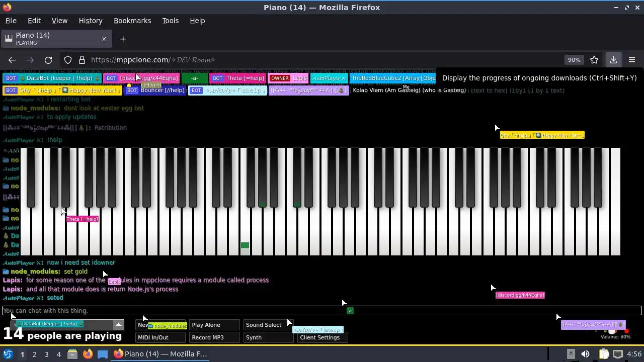Click Record MP3
Image resolution: width=644 pixels, height=362 pixels.
tap(215, 337)
